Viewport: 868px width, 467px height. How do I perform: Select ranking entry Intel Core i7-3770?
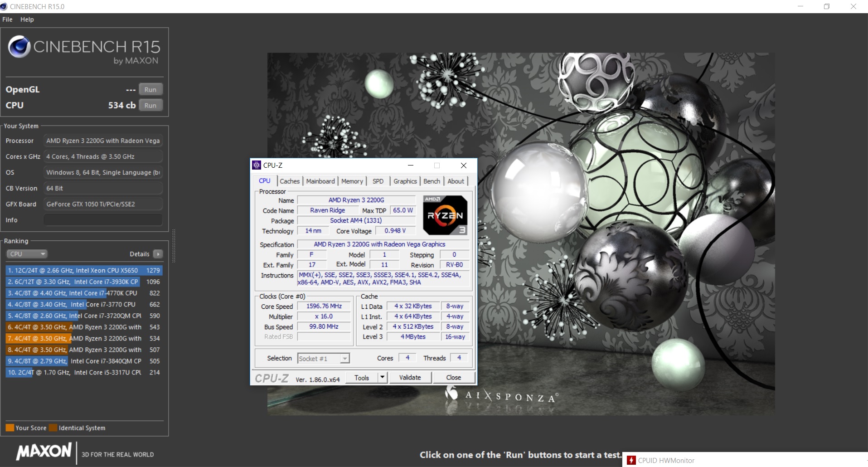84,304
